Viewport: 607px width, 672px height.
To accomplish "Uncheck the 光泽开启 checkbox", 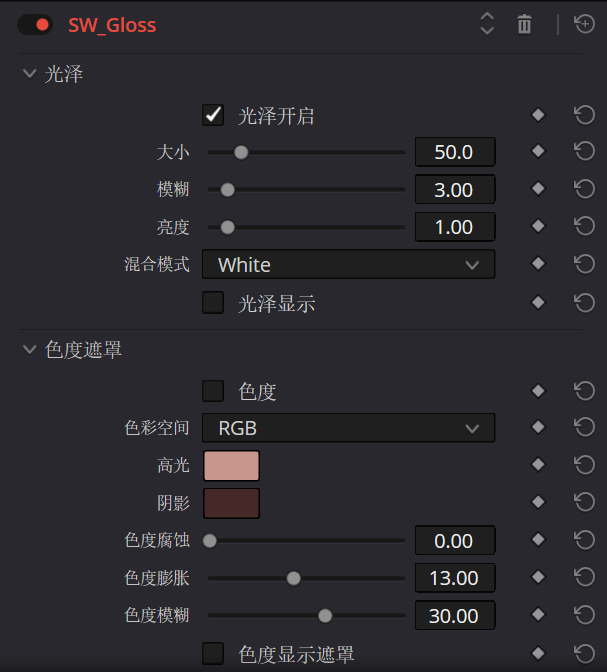I will [213, 115].
